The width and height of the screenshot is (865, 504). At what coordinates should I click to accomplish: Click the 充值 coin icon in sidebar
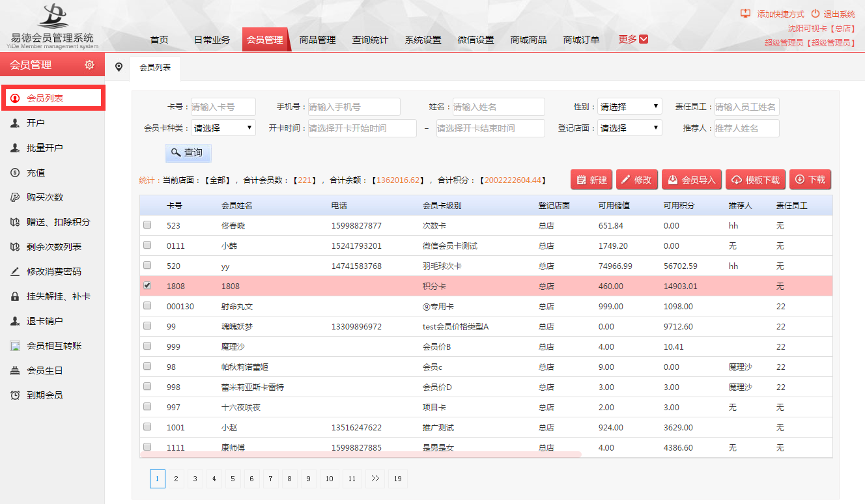point(15,173)
